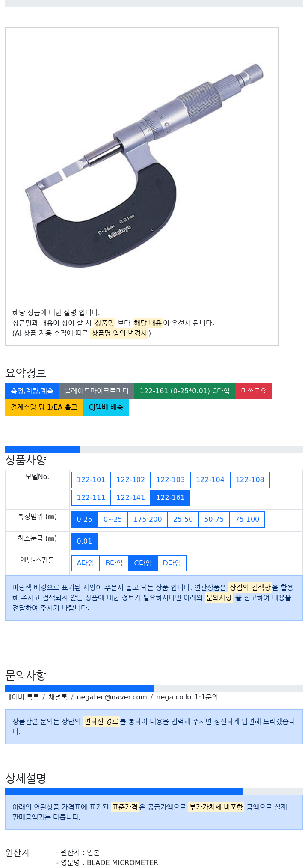The width and height of the screenshot is (308, 868).
Task: Select the 75-100 range
Action: click(x=247, y=520)
